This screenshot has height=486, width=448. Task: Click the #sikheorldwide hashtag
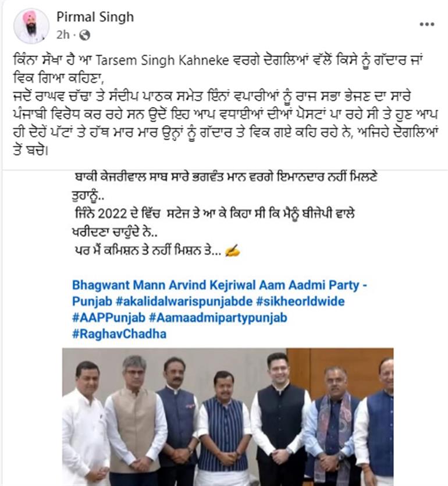tap(300, 301)
